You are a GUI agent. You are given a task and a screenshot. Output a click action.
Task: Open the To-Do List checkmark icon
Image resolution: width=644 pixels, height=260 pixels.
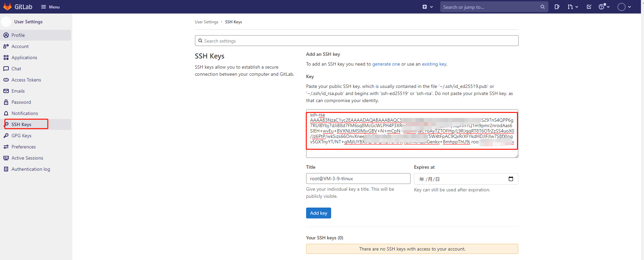(589, 7)
